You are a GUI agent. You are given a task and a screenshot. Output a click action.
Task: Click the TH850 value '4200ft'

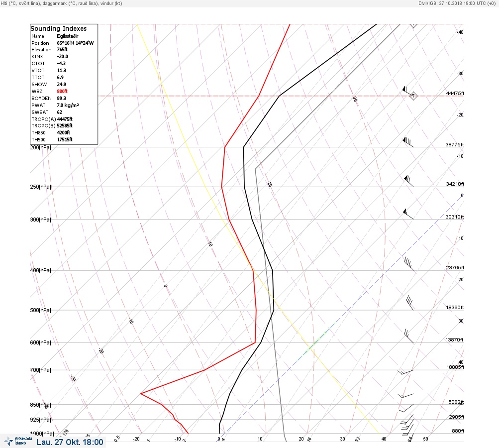pos(63,133)
